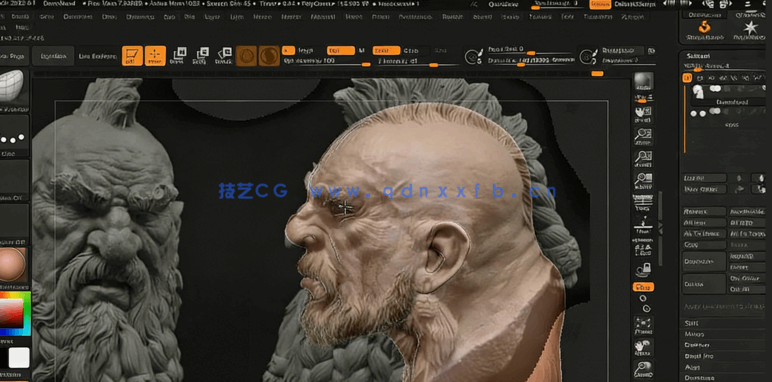Image resolution: width=772 pixels, height=382 pixels.
Task: Click the Duplicate subtool button
Action: [x=704, y=261]
